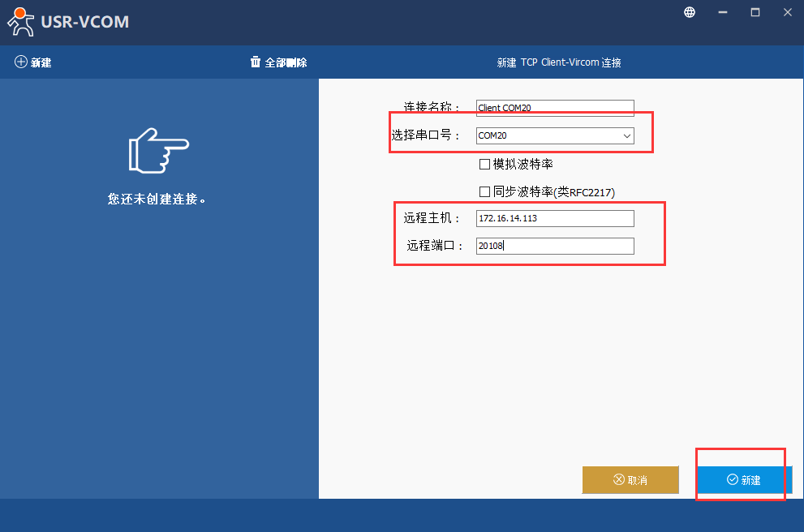Click the USR-VCOM title text in the title bar
This screenshot has height=532, width=804.
(84, 22)
